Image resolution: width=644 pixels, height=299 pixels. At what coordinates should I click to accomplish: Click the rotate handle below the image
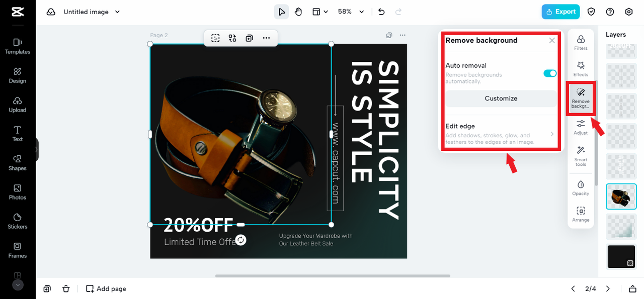click(x=241, y=240)
